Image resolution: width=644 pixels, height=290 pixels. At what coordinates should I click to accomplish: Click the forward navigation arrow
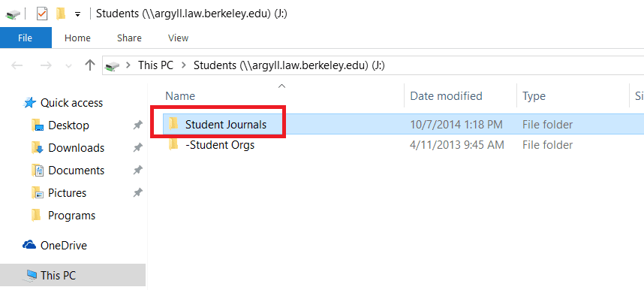46,65
